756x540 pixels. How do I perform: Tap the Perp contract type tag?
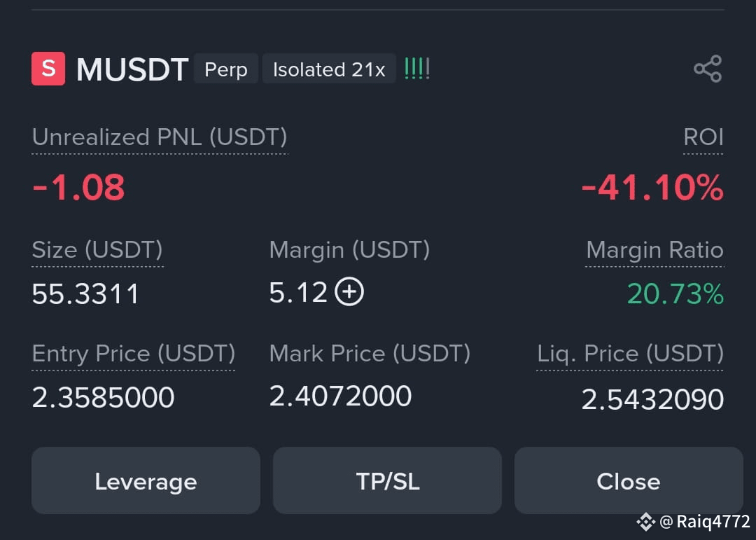225,69
